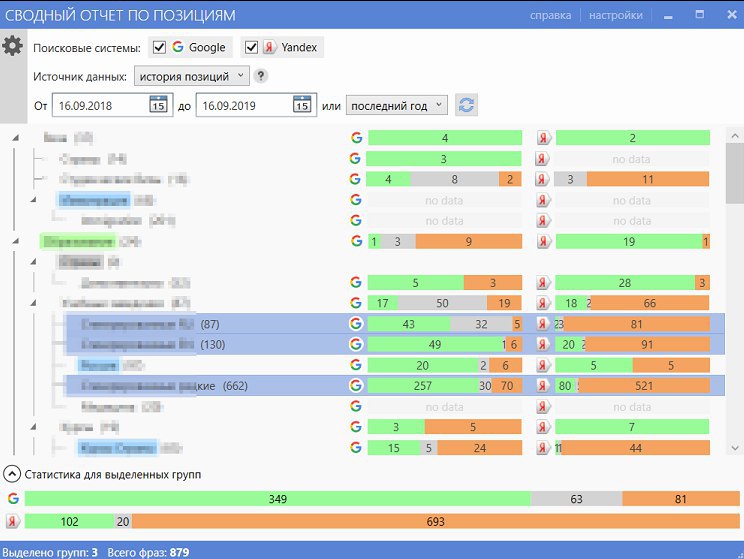Open the start date calendar picker

click(158, 104)
